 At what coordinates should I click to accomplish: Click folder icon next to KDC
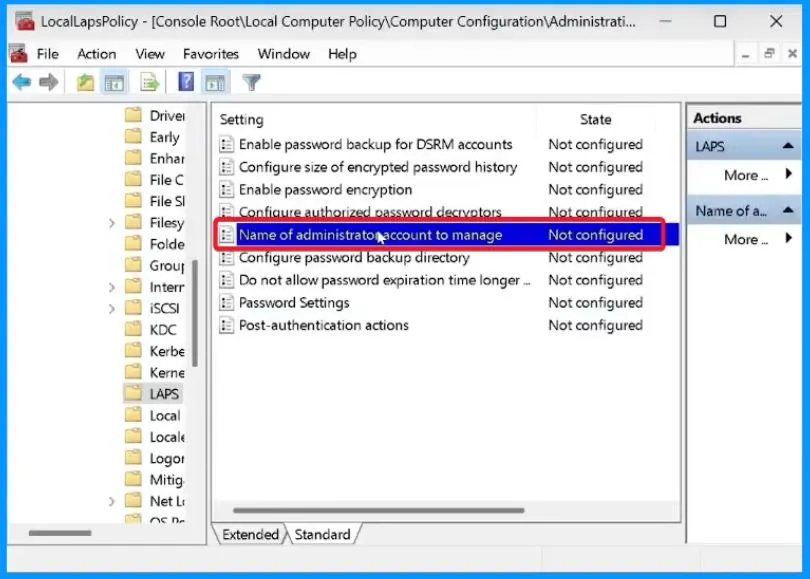pos(133,329)
